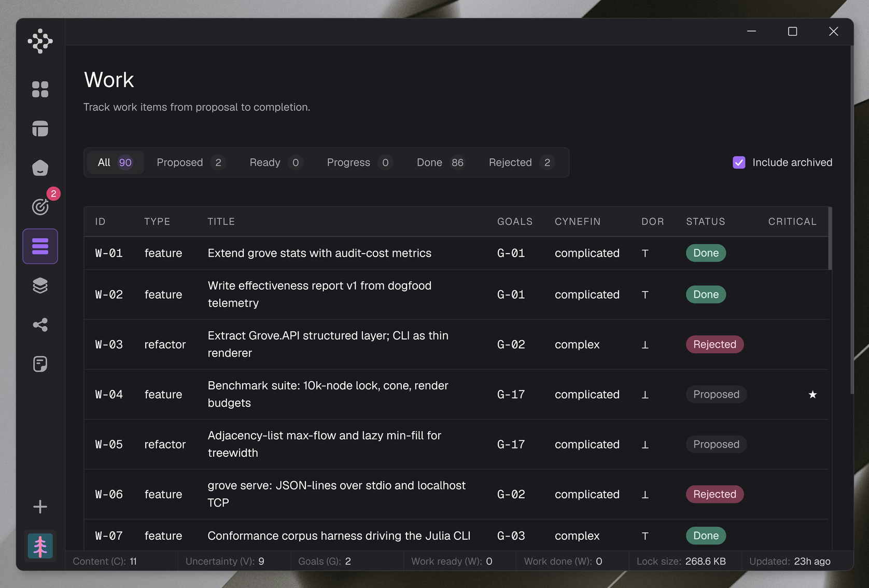Viewport: 869px width, 588px height.
Task: Sort by the DOR column header
Action: click(x=653, y=221)
